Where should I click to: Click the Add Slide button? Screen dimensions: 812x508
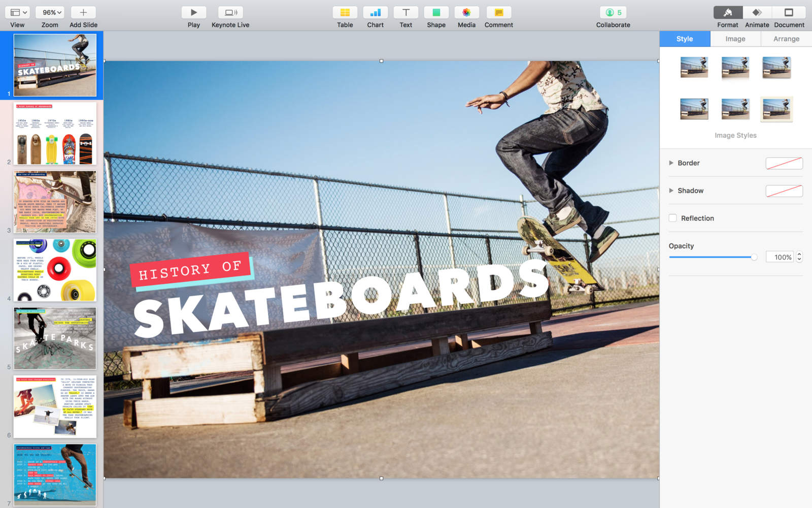(x=83, y=13)
